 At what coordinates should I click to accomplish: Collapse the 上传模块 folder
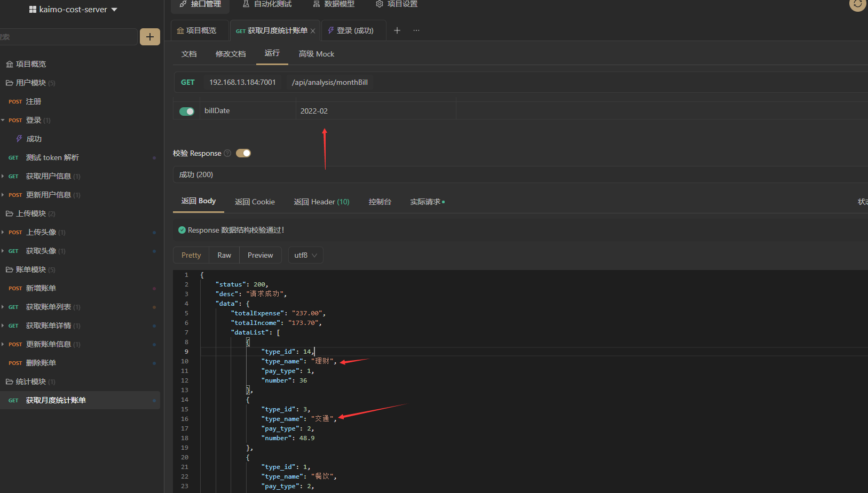pos(30,213)
